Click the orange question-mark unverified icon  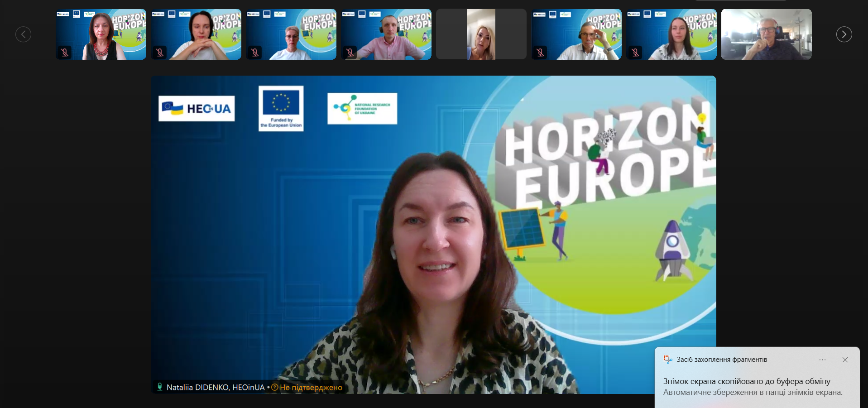(x=274, y=387)
